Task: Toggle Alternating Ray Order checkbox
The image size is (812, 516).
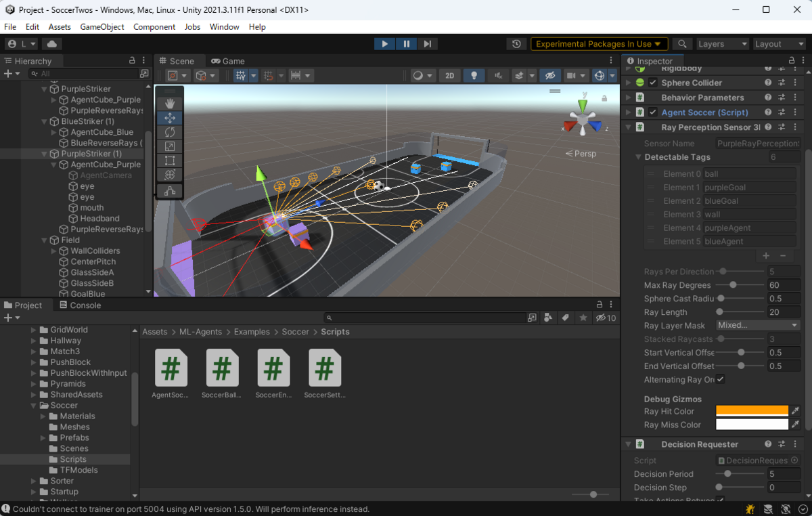Action: (x=720, y=379)
